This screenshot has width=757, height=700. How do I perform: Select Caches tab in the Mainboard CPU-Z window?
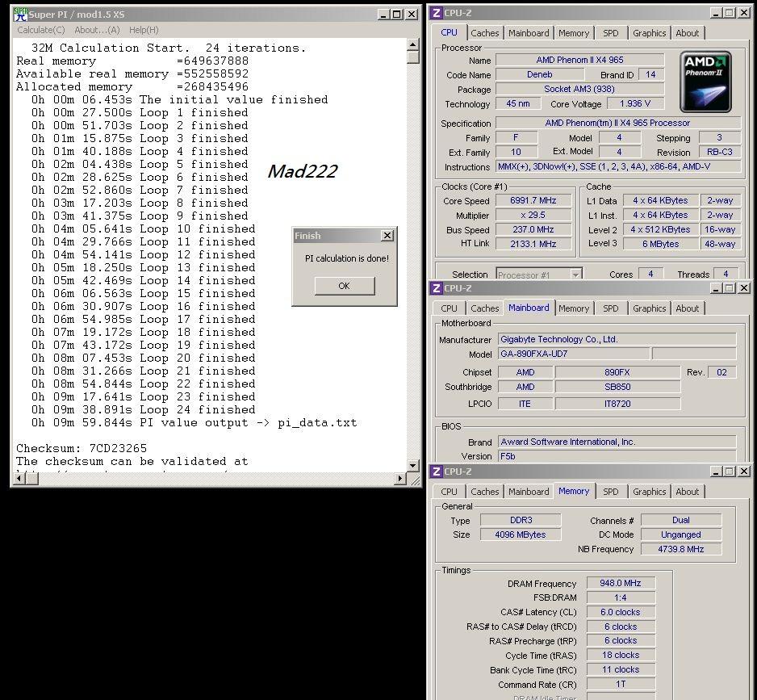coord(485,308)
